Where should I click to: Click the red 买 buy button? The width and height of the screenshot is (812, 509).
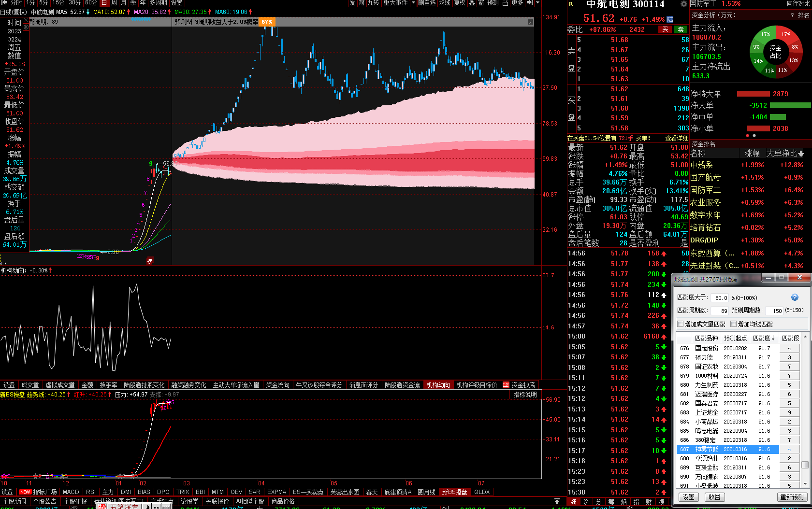(665, 29)
